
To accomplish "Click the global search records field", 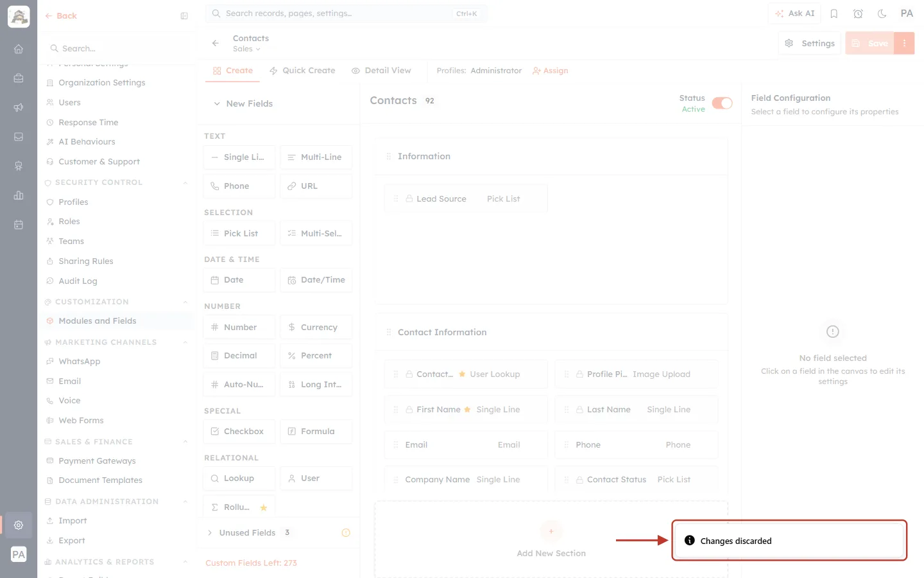I will pos(346,13).
